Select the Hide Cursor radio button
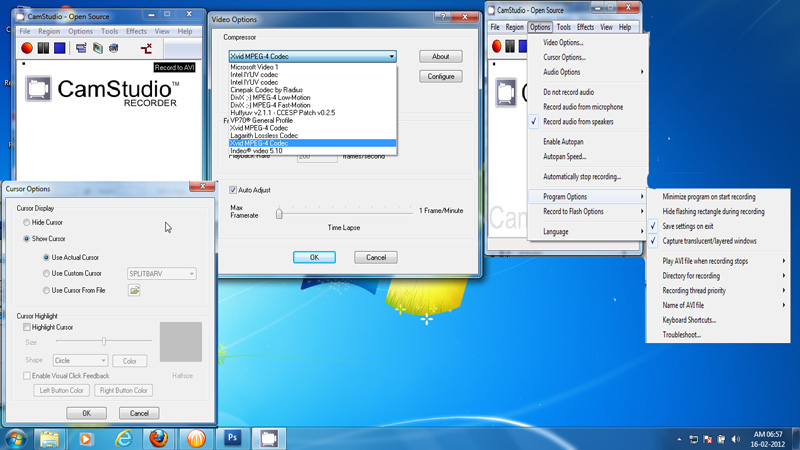This screenshot has width=800, height=450. [x=27, y=222]
